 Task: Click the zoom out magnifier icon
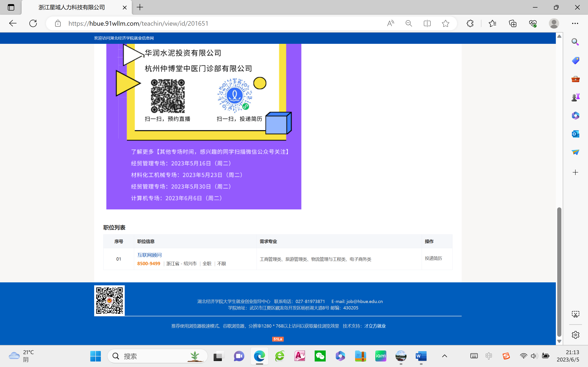pos(409,23)
